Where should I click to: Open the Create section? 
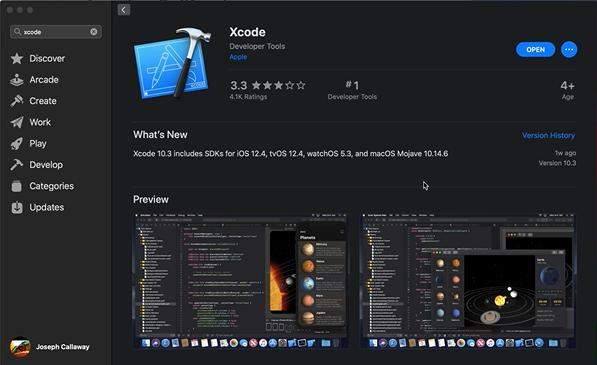pyautogui.click(x=43, y=101)
